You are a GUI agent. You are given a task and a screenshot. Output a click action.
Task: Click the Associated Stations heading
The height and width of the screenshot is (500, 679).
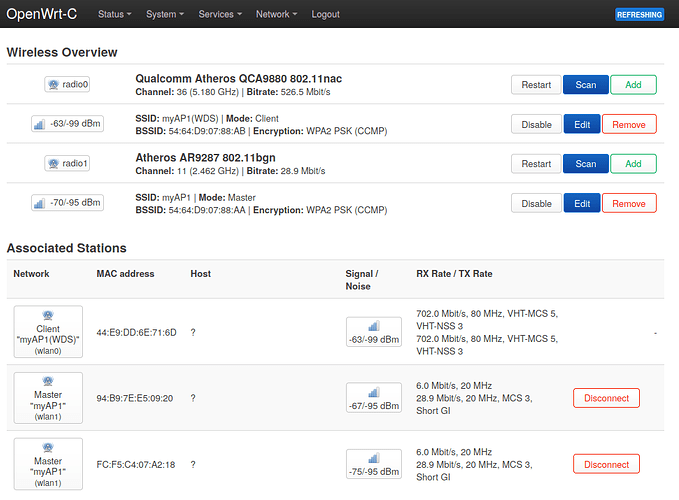pos(67,248)
